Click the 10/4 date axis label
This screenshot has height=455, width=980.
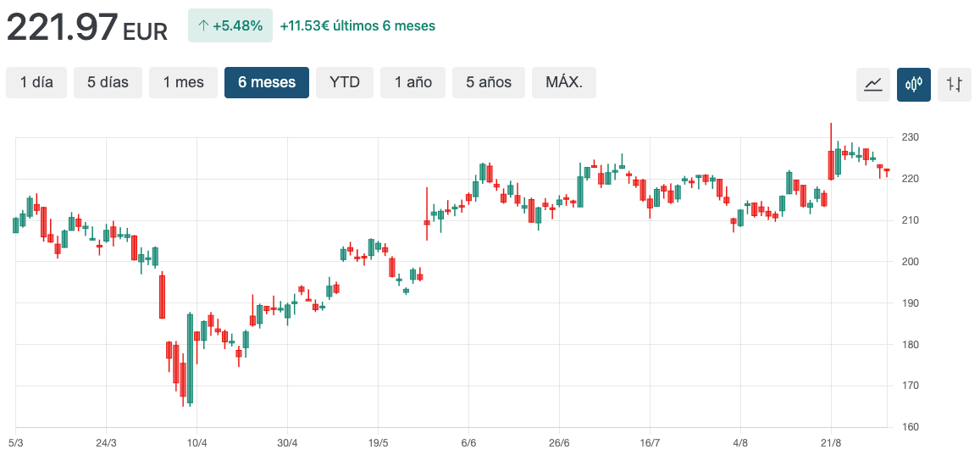pyautogui.click(x=197, y=443)
